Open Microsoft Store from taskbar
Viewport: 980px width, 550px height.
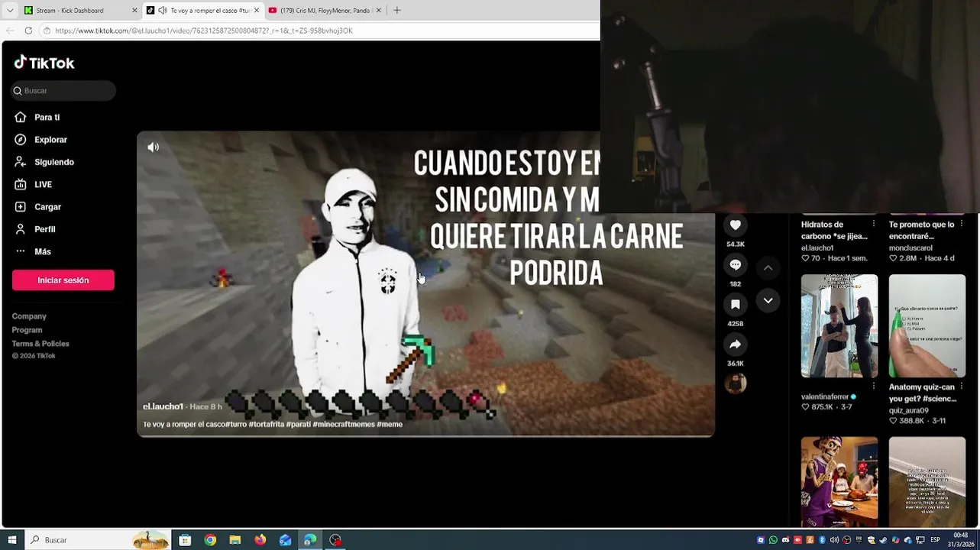185,540
